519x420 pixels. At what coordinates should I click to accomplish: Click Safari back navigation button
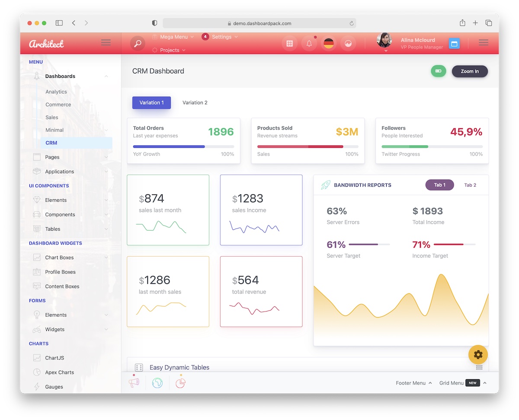pyautogui.click(x=74, y=23)
